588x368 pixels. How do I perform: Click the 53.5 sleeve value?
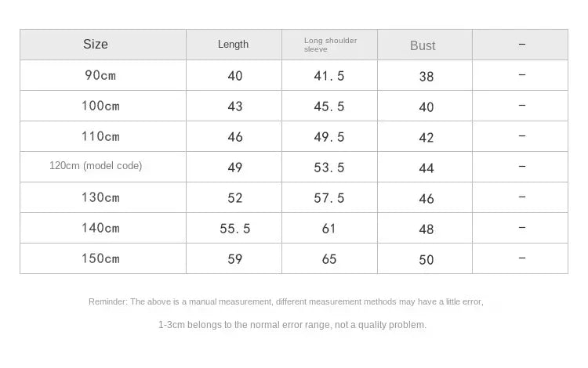329,168
